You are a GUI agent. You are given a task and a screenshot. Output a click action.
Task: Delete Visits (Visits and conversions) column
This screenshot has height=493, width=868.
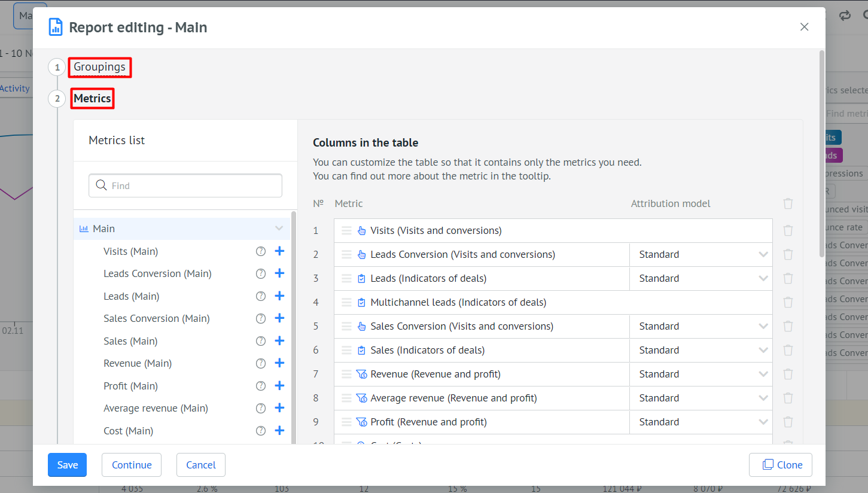(x=788, y=230)
